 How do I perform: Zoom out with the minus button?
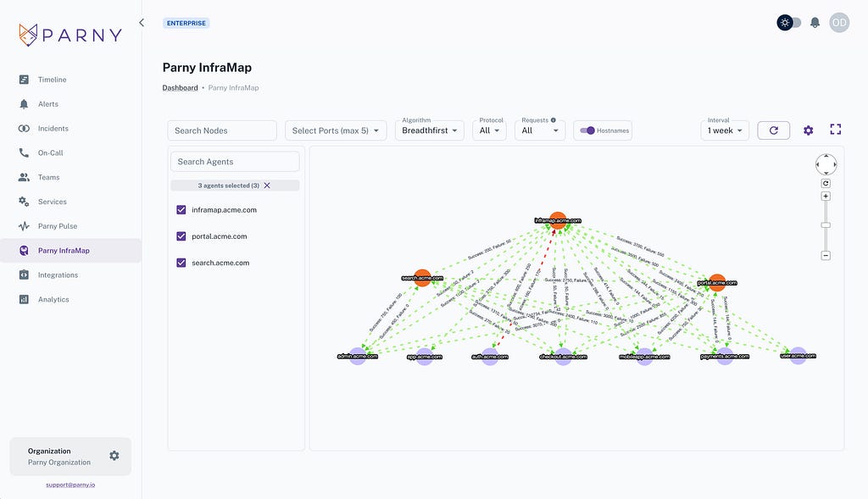pyautogui.click(x=826, y=256)
